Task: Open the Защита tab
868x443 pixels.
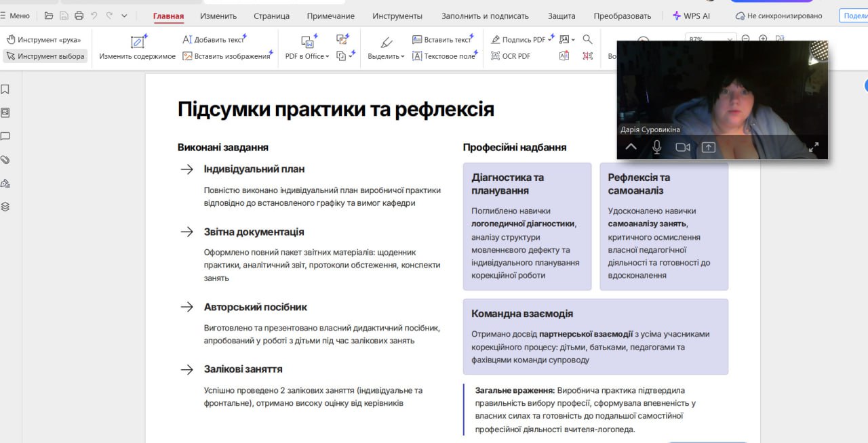Action: pyautogui.click(x=561, y=16)
